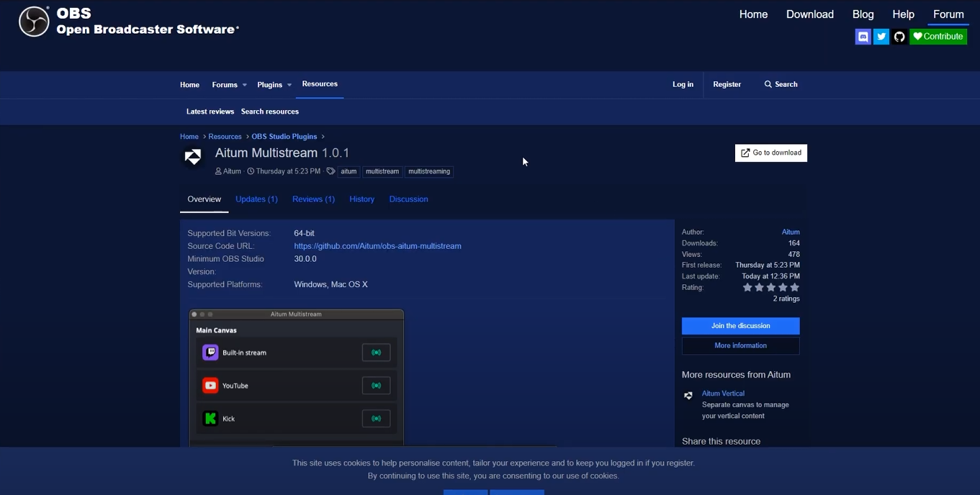The width and height of the screenshot is (980, 495).
Task: Click the five-star rating display
Action: coord(770,287)
